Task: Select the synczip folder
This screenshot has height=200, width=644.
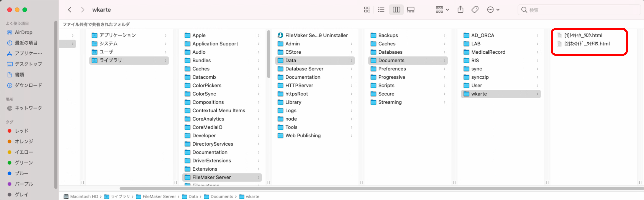Action: coord(501,77)
